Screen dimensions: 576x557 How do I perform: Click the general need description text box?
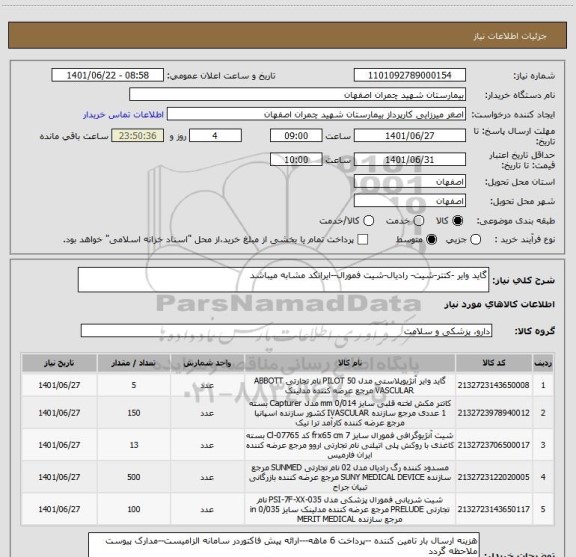283,280
